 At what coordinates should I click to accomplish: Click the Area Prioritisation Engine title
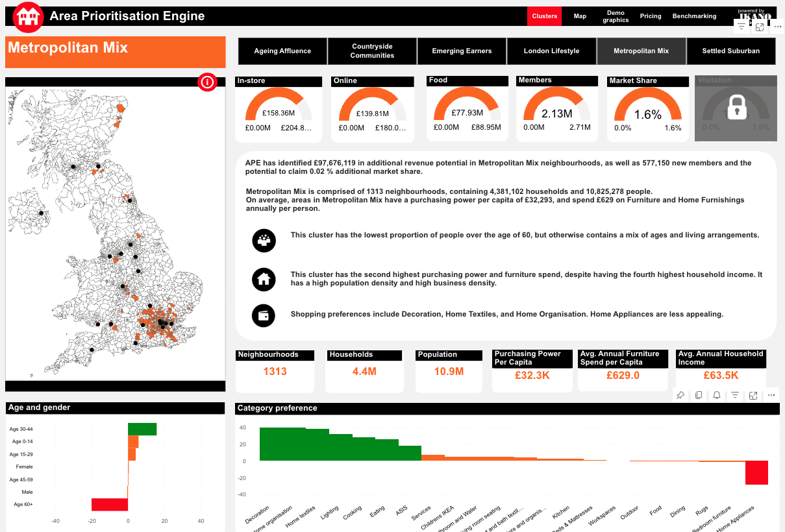[x=127, y=16]
